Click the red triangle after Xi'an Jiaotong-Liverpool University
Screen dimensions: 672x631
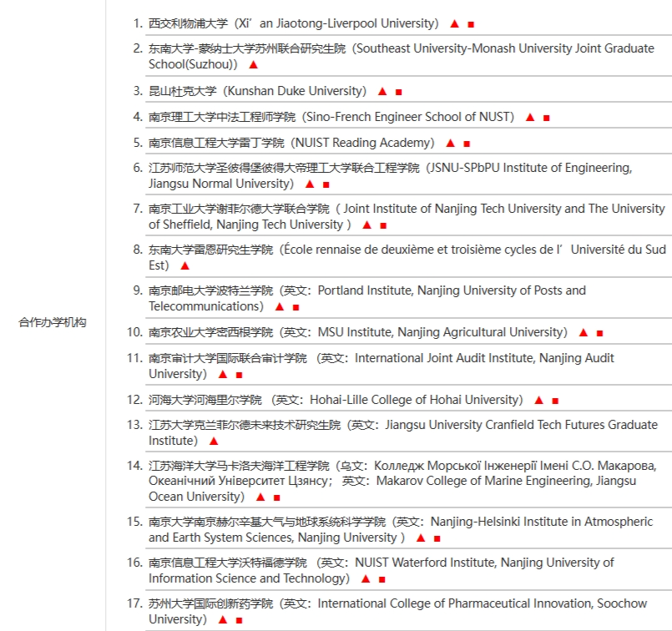pyautogui.click(x=455, y=24)
